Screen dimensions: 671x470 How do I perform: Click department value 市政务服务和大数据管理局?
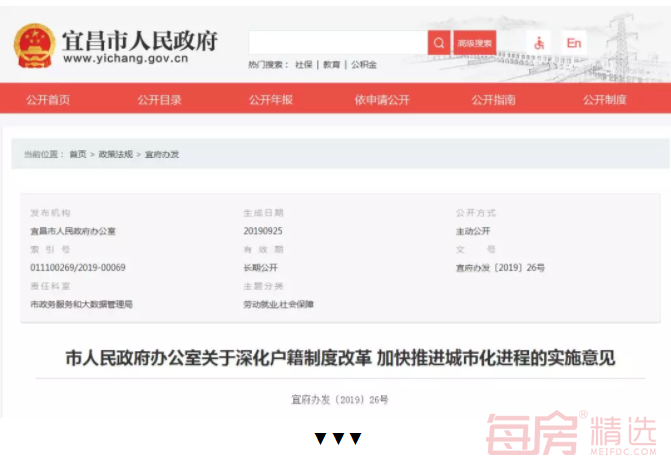point(81,304)
